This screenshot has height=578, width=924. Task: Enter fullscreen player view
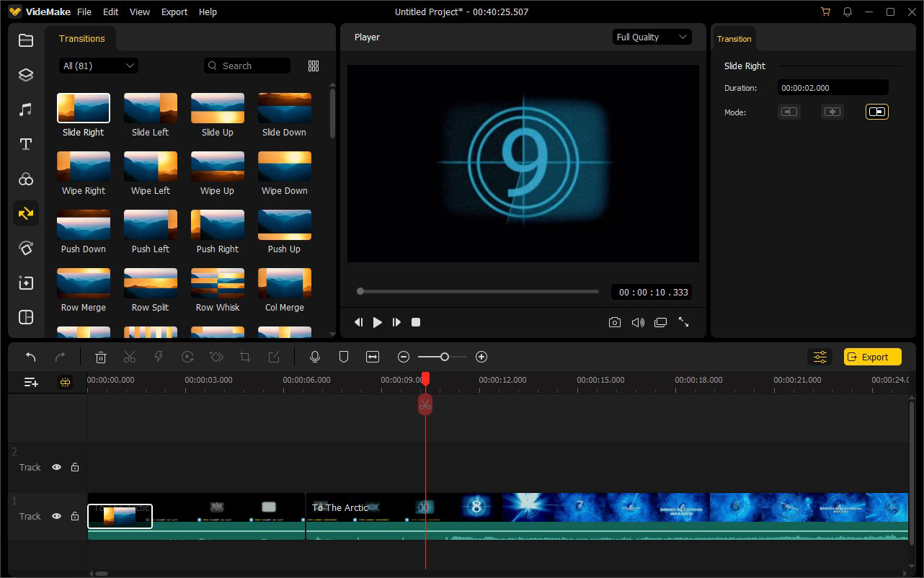tap(683, 322)
